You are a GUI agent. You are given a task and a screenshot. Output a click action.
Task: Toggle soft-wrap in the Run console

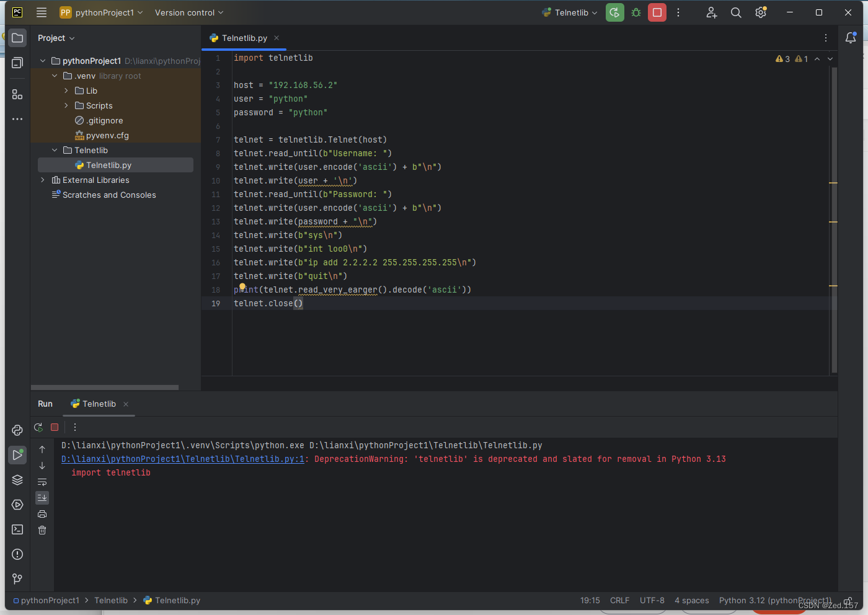pyautogui.click(x=42, y=482)
